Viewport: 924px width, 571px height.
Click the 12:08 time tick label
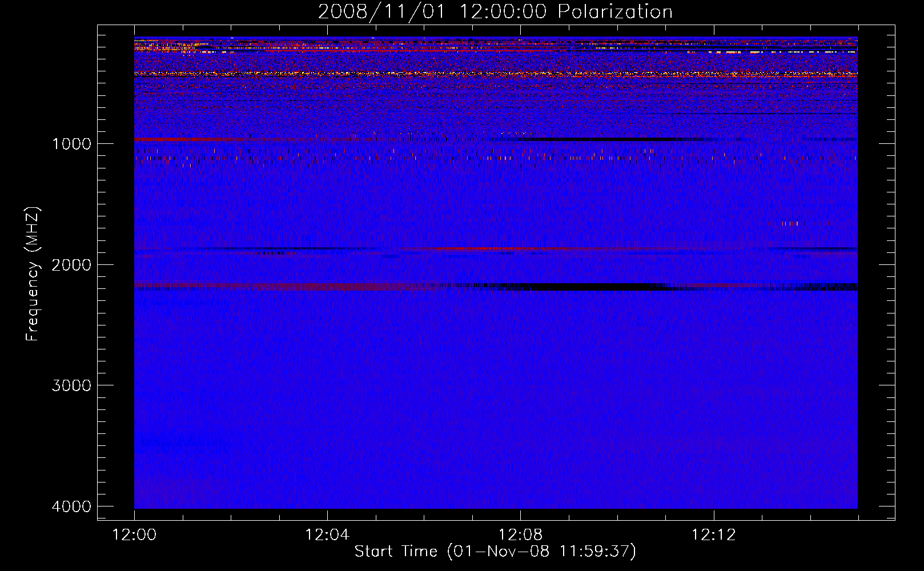pyautogui.click(x=520, y=535)
